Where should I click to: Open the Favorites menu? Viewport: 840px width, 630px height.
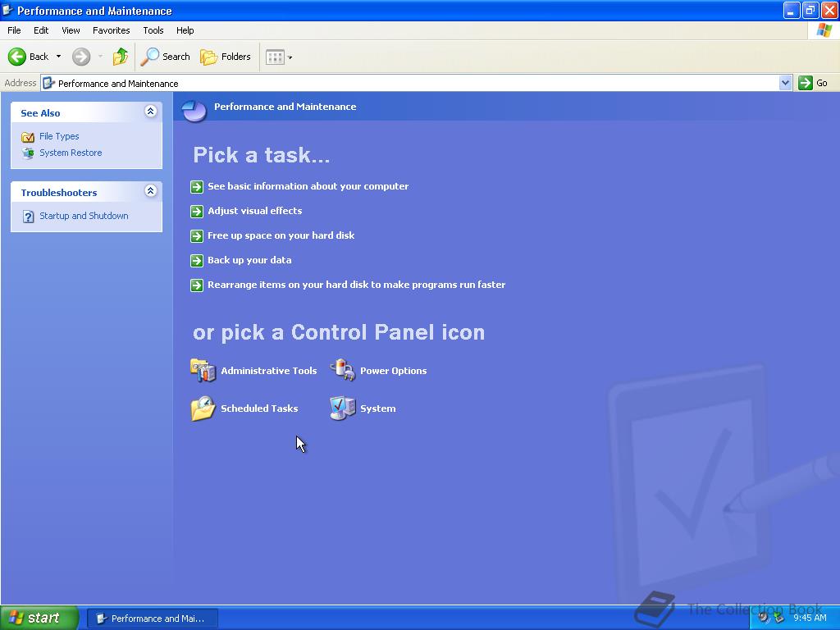[111, 30]
